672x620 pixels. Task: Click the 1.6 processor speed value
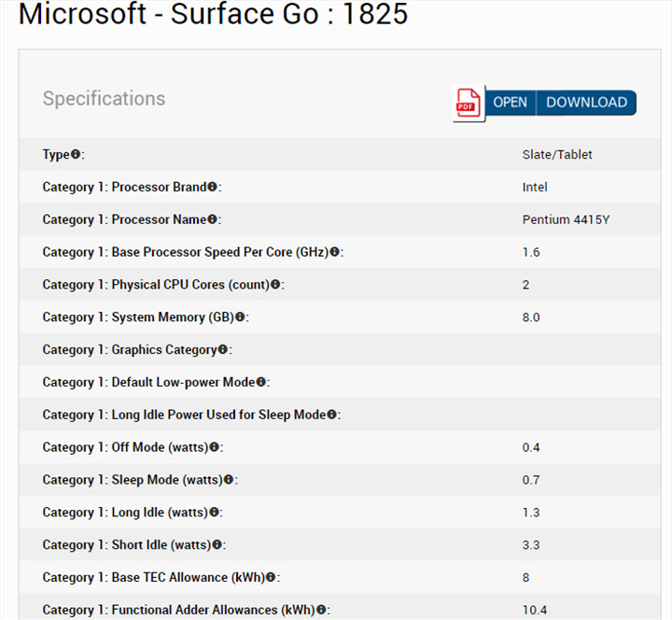click(531, 252)
